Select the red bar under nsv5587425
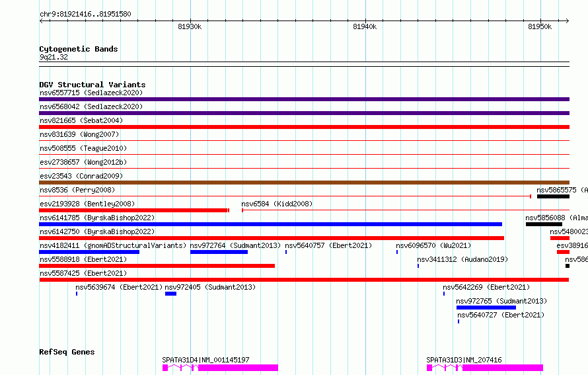Image resolution: width=588 pixels, height=375 pixels. (x=304, y=280)
